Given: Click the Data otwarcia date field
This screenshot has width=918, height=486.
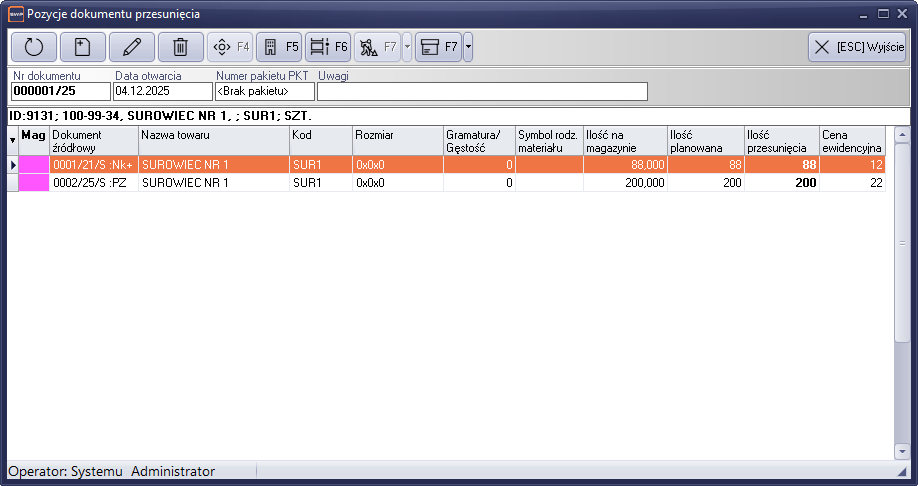Looking at the screenshot, I should (x=162, y=92).
